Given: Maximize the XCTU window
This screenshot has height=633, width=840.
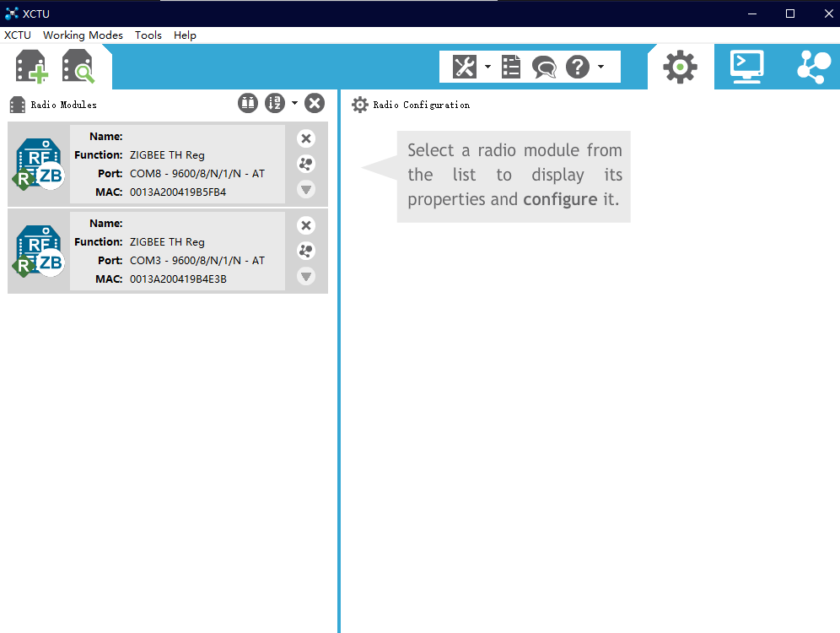Looking at the screenshot, I should [790, 14].
